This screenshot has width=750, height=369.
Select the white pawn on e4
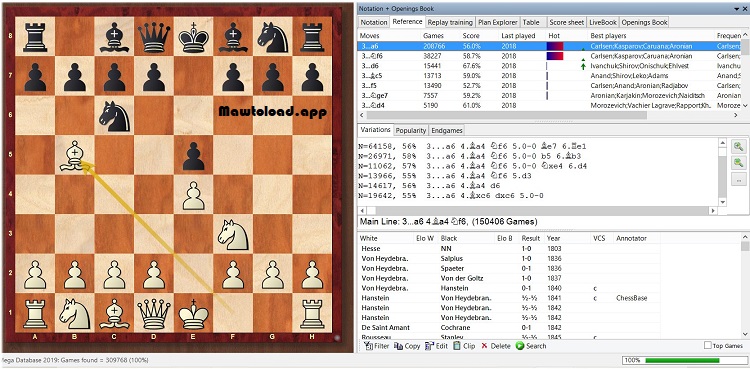(193, 195)
